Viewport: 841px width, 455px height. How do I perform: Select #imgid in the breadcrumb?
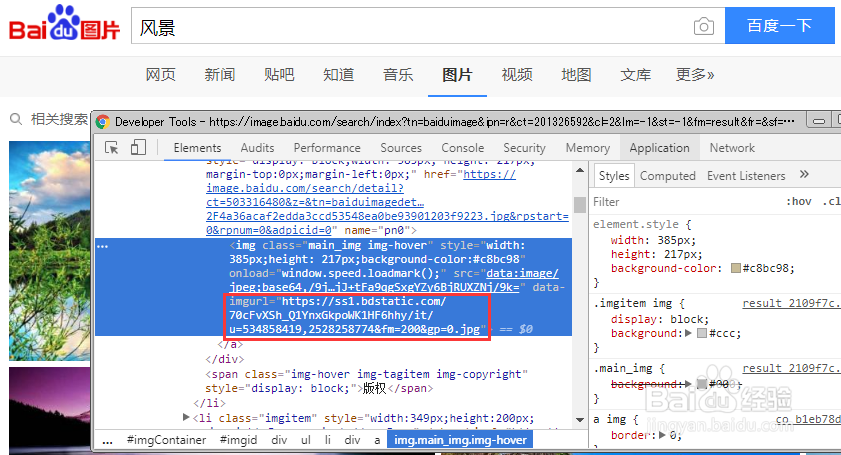pyautogui.click(x=238, y=441)
